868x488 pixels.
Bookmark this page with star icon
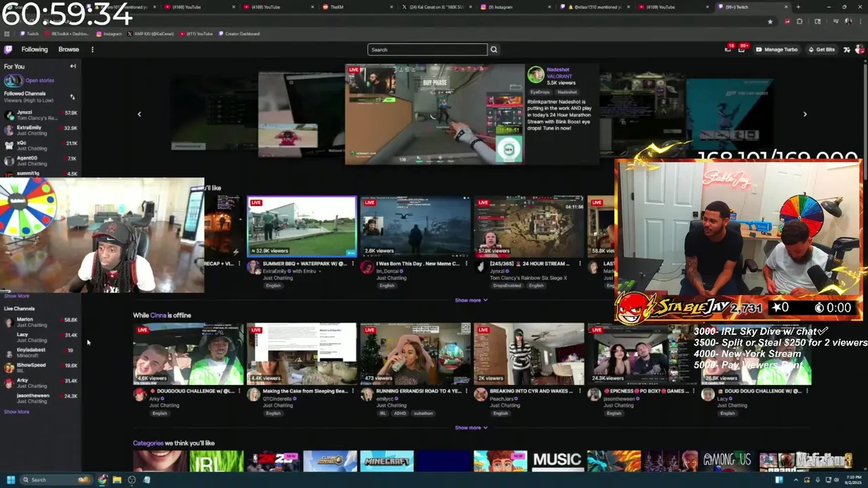(x=770, y=22)
